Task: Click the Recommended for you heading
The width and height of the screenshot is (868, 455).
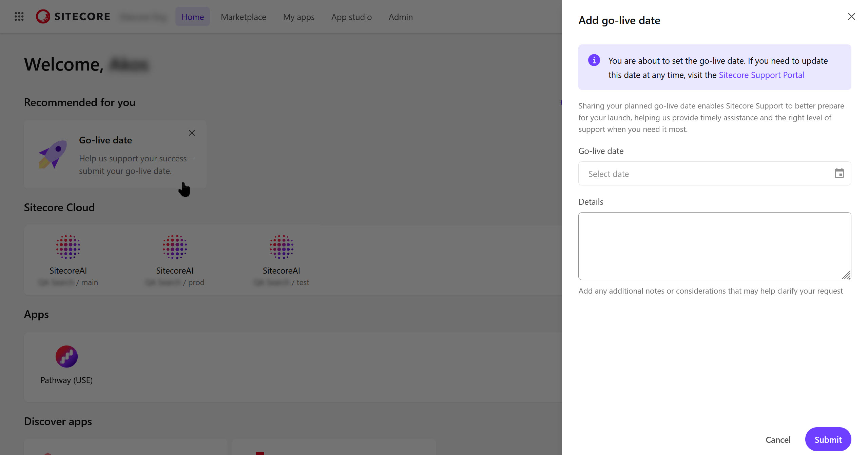Action: [x=80, y=102]
